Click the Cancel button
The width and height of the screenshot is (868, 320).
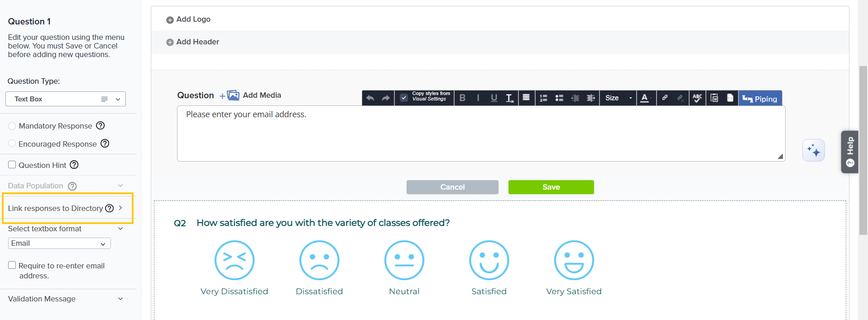[x=452, y=187]
